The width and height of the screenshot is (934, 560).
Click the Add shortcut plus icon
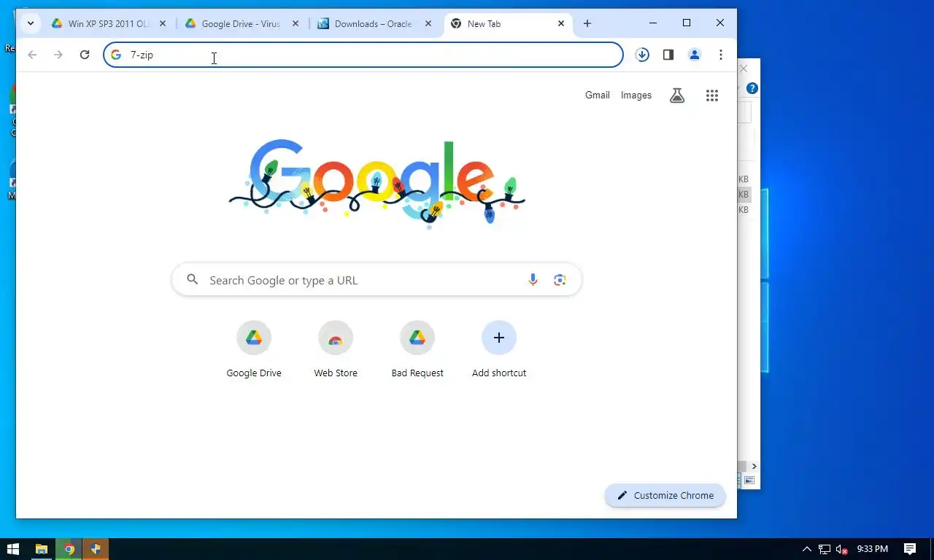499,338
